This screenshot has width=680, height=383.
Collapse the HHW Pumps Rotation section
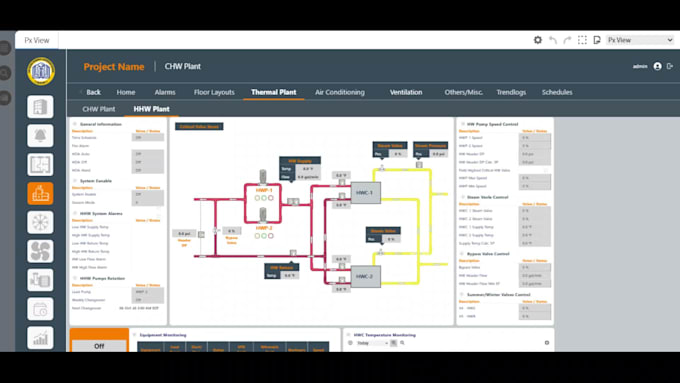75,278
